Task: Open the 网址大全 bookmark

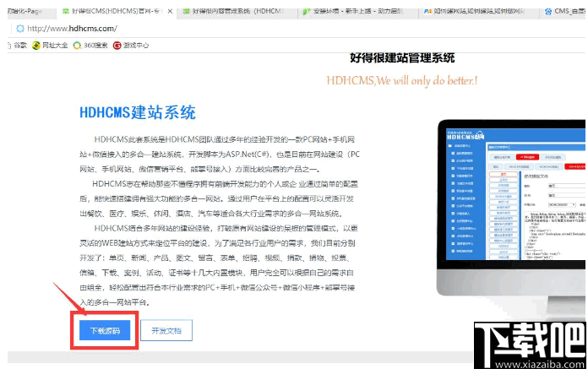Action: (x=50, y=46)
